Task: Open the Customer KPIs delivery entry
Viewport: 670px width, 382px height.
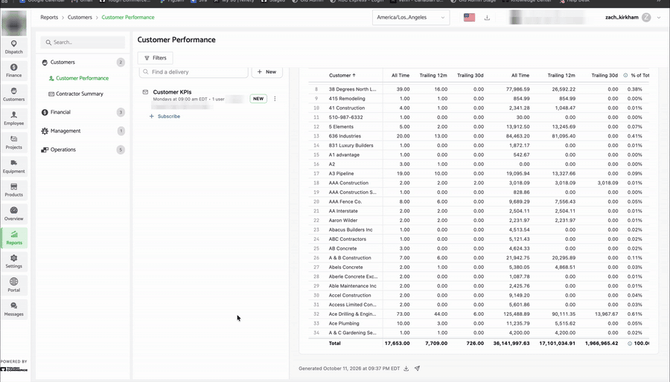Action: click(x=172, y=92)
